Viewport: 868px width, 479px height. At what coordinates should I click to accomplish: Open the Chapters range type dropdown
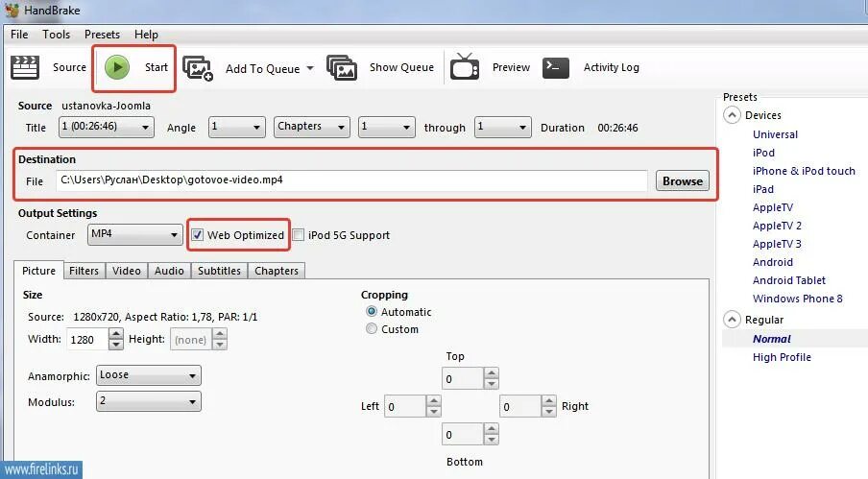[312, 128]
